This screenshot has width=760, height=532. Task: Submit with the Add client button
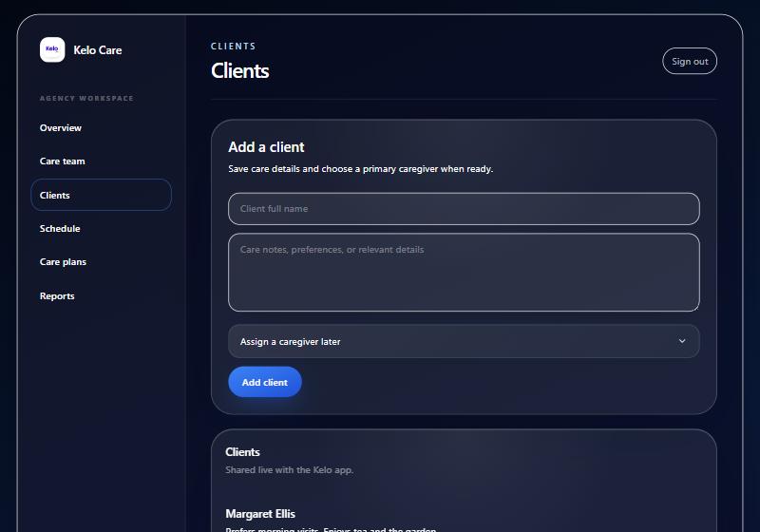click(265, 382)
